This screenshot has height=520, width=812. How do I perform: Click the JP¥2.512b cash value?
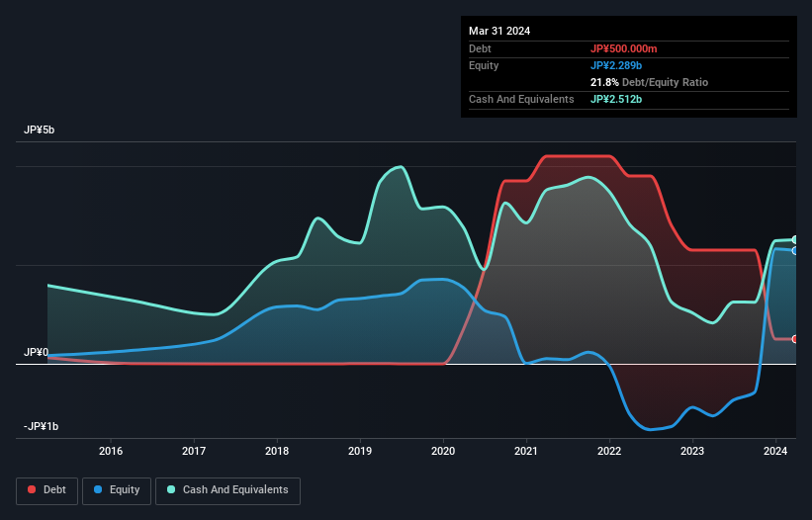616,99
